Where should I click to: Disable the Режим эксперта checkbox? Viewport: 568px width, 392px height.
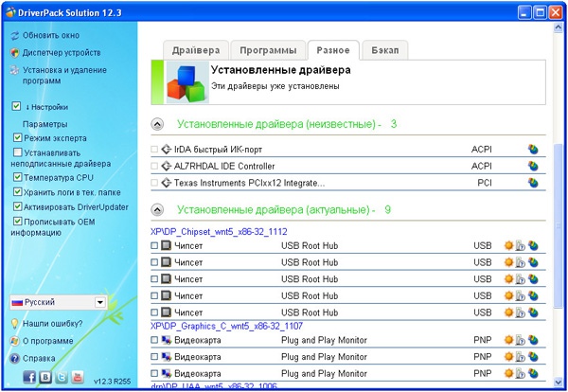tap(18, 138)
